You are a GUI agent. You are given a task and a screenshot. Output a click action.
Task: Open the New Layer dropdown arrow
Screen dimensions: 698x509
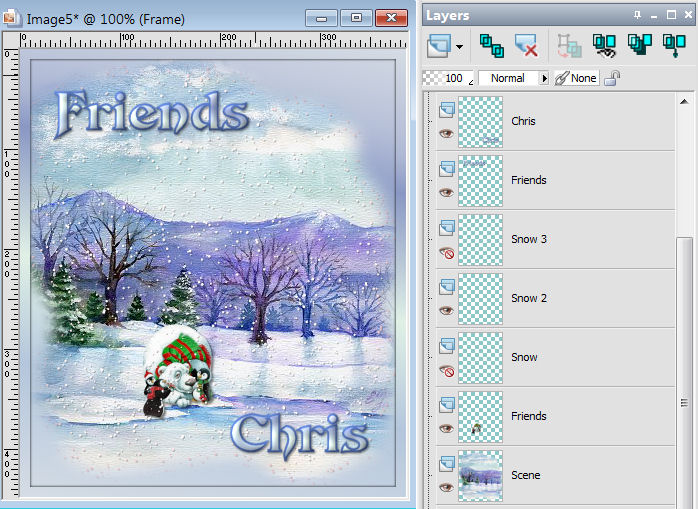click(460, 46)
